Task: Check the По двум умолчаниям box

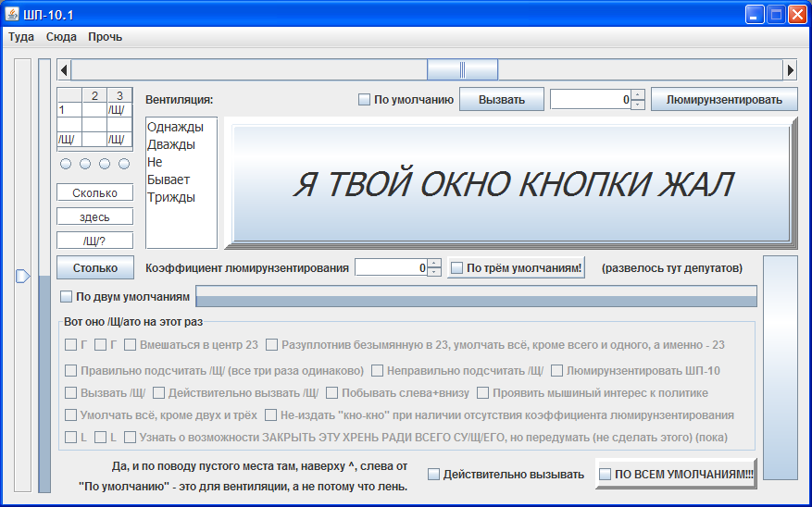Action: point(67,297)
